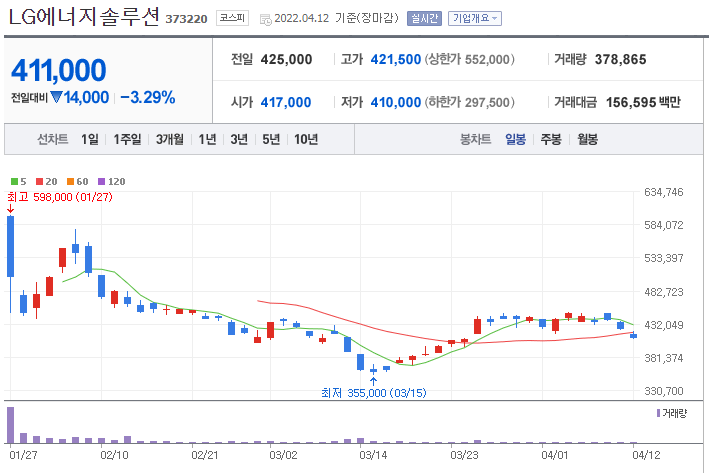Click the 482,723 price axis label
Screen dimensions: 709x473
[x=663, y=292]
